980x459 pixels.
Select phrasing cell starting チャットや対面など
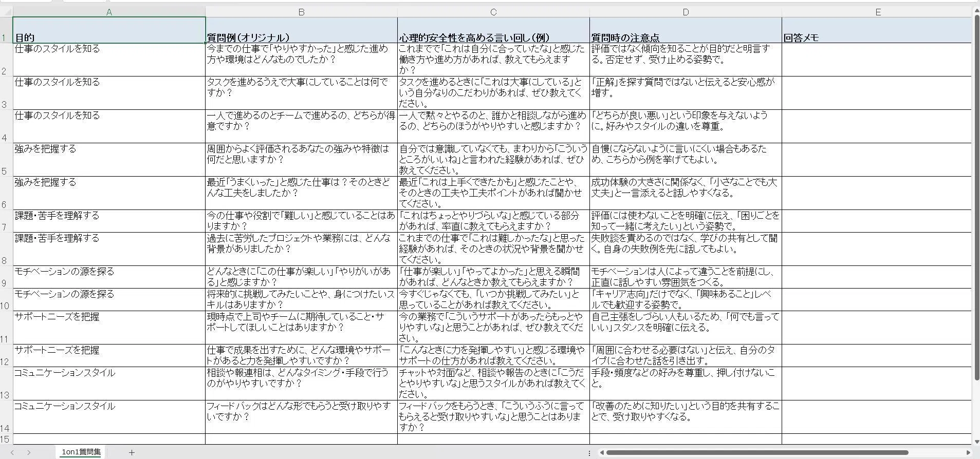493,384
